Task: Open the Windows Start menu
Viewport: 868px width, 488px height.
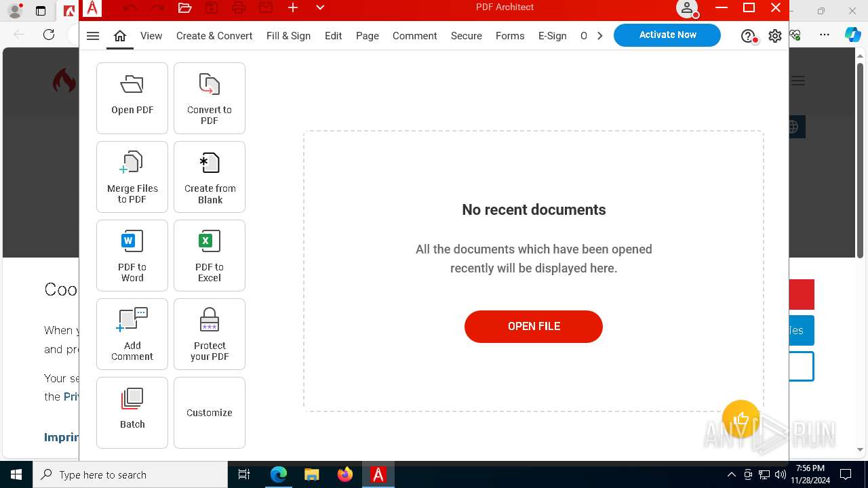Action: coord(16,474)
